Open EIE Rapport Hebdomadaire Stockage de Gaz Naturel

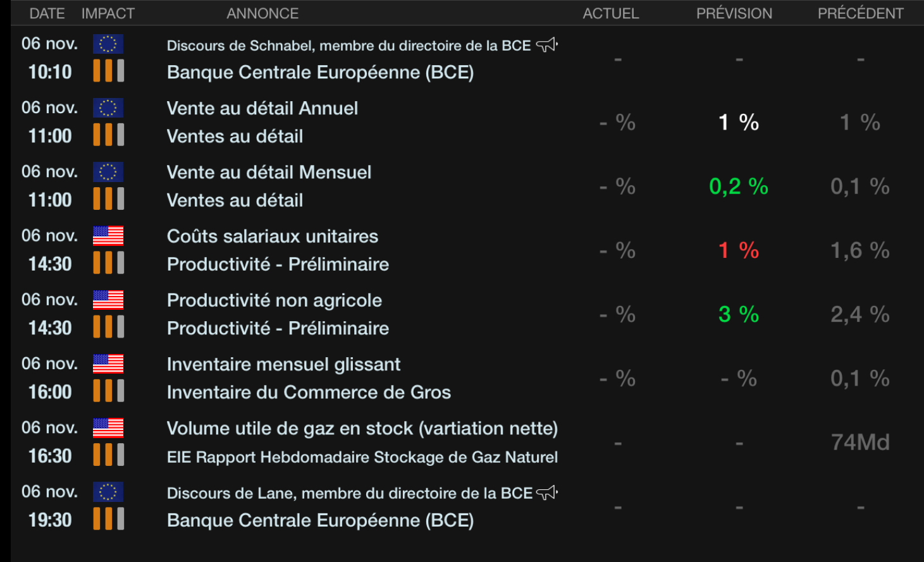362,457
